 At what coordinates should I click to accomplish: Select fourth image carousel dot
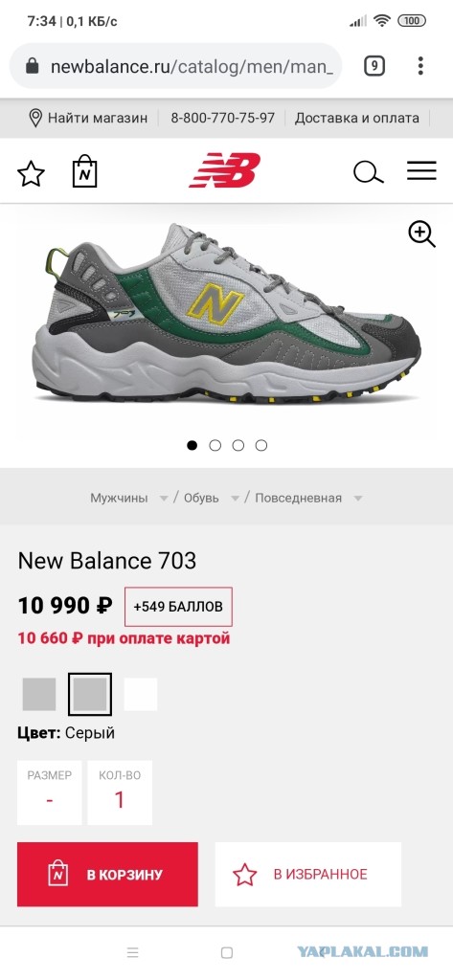coord(261,445)
